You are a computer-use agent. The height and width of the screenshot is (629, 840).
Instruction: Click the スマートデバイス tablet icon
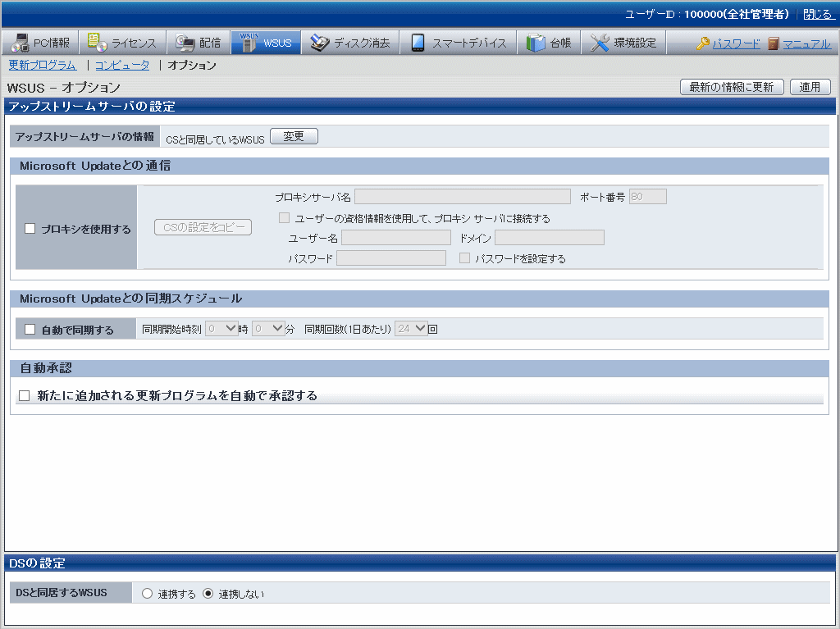418,43
